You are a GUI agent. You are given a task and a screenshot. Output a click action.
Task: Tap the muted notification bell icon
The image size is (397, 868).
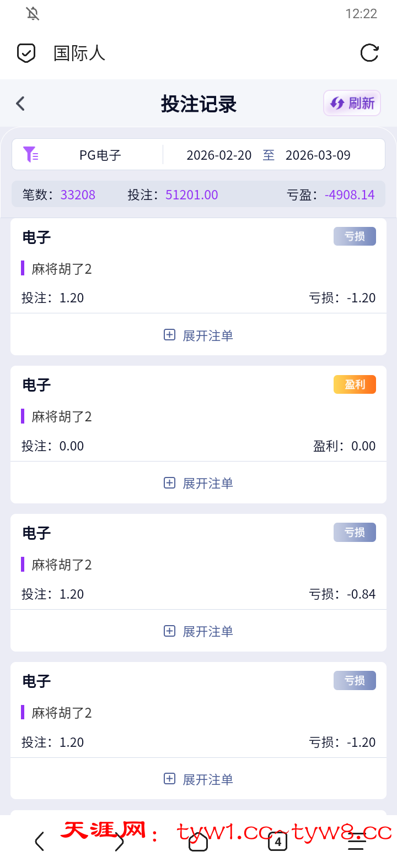(x=33, y=14)
